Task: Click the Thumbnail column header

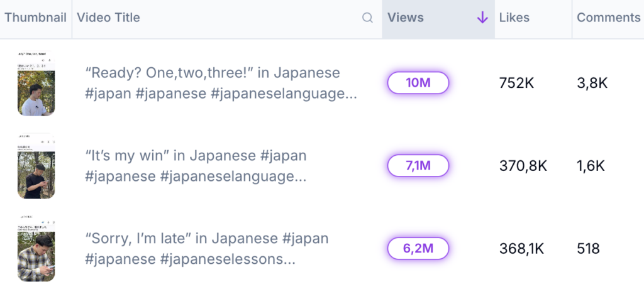Action: 35,18
